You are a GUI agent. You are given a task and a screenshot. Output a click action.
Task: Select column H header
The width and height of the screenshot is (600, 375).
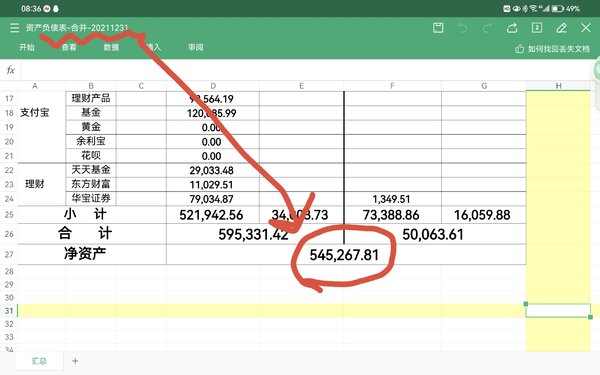(x=558, y=86)
